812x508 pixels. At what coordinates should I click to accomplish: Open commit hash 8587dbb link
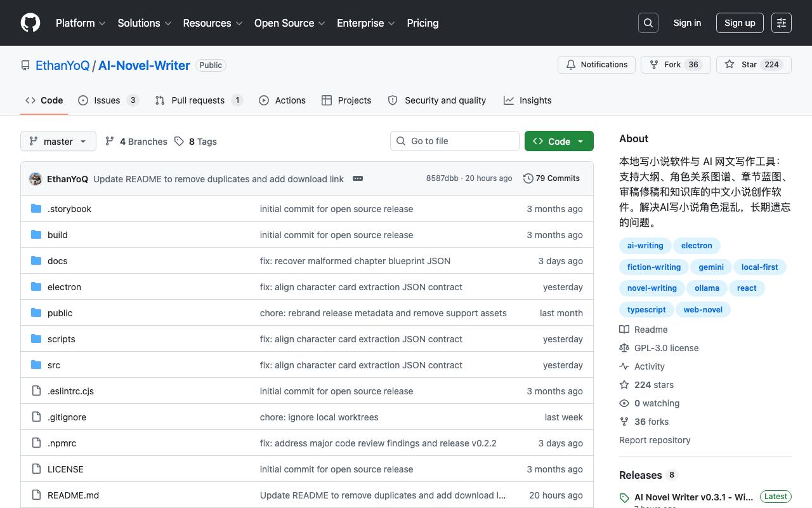442,178
